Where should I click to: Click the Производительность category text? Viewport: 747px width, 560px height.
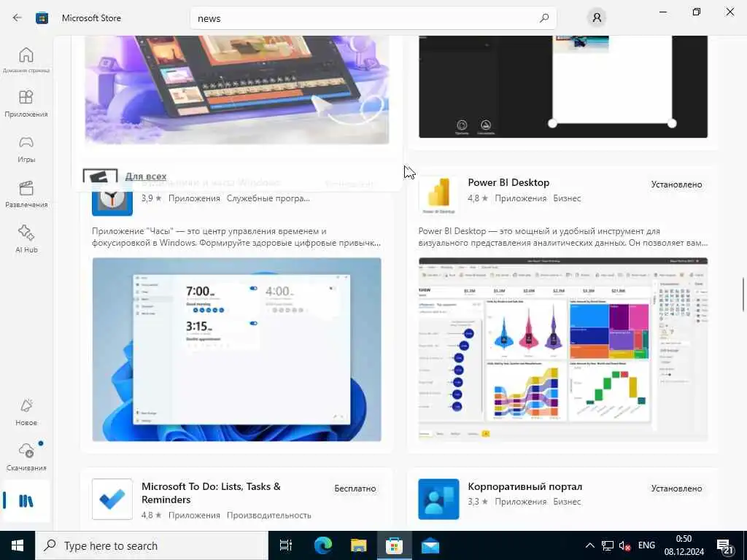[268, 516]
